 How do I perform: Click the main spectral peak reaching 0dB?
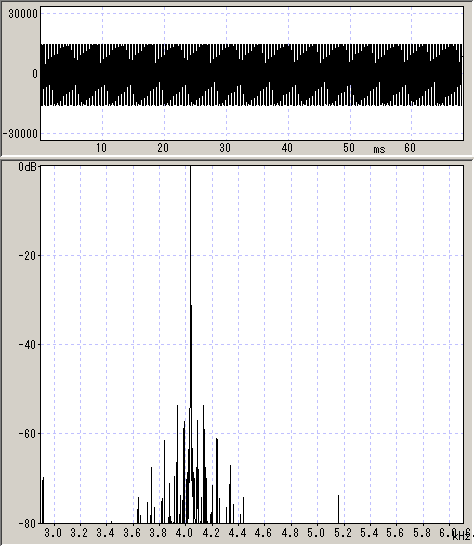[191, 286]
